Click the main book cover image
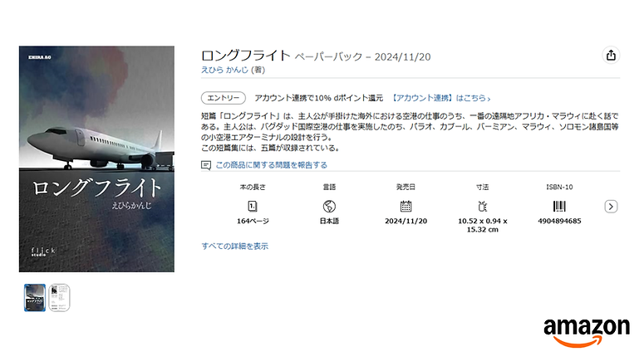Viewport: 644px width, 361px height. [x=96, y=159]
